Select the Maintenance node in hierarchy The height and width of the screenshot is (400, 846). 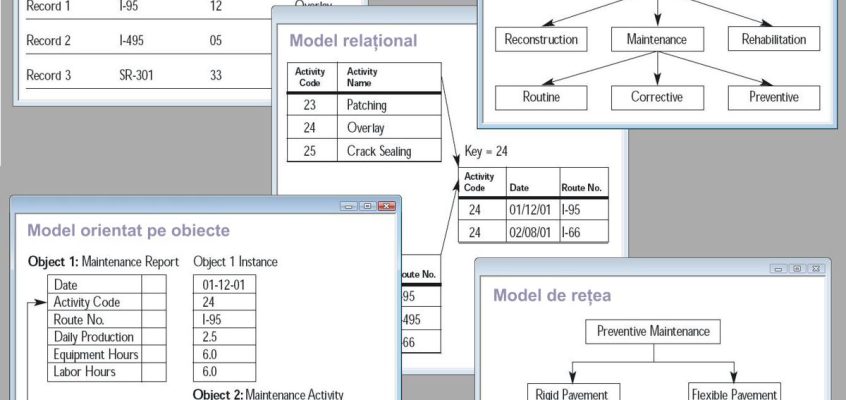(x=657, y=39)
